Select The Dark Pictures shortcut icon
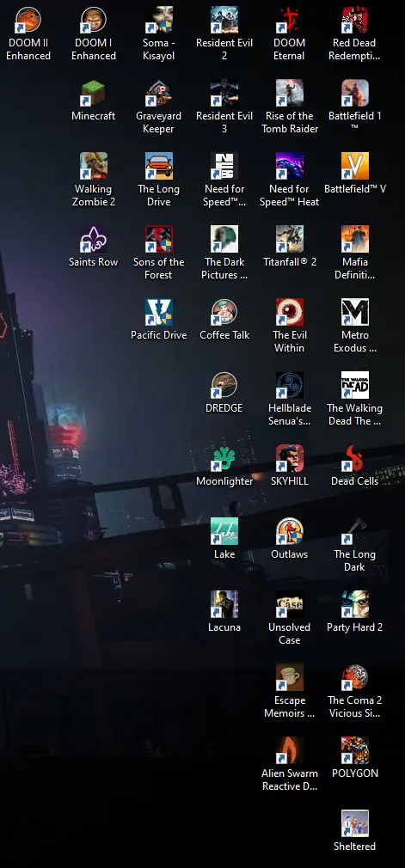The width and height of the screenshot is (405, 868). [x=224, y=240]
